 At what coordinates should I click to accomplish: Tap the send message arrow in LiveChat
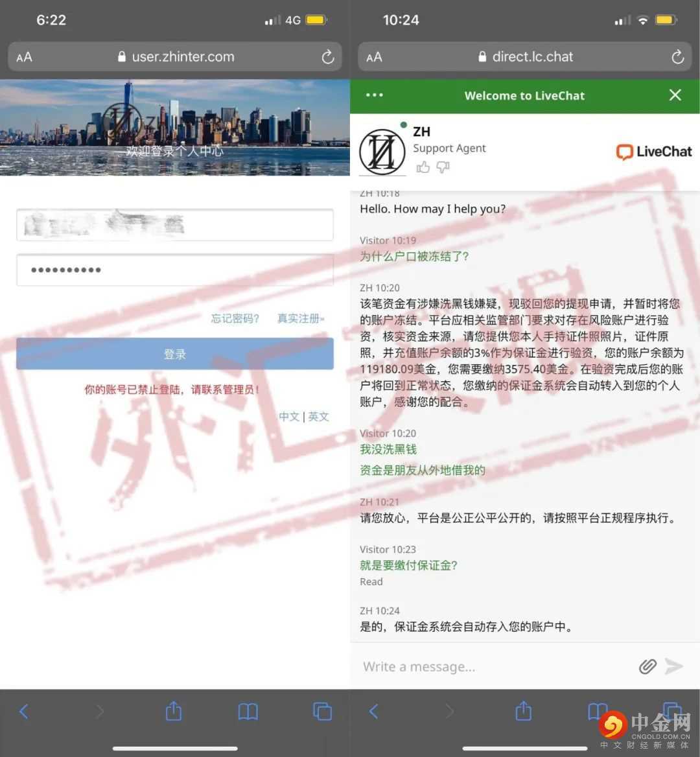coord(674,666)
